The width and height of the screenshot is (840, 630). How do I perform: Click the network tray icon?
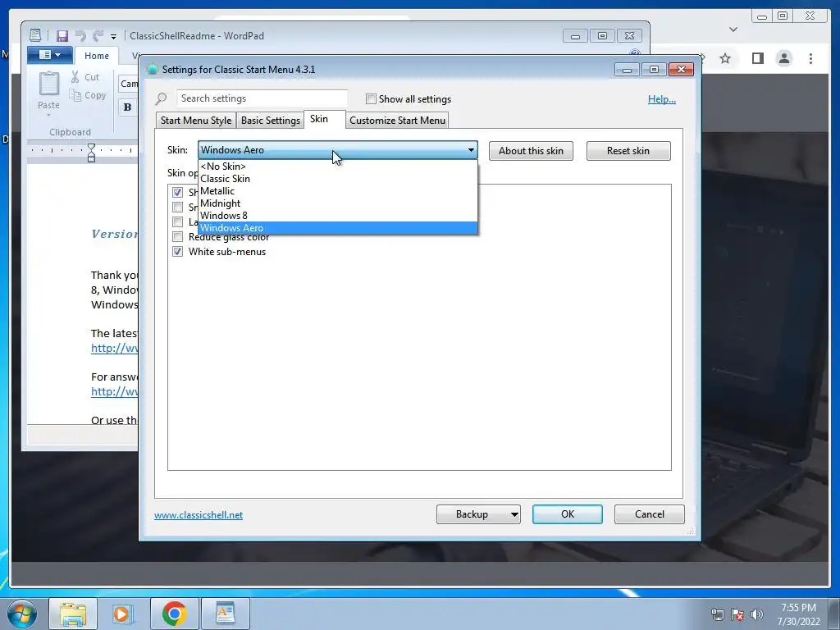tap(717, 614)
